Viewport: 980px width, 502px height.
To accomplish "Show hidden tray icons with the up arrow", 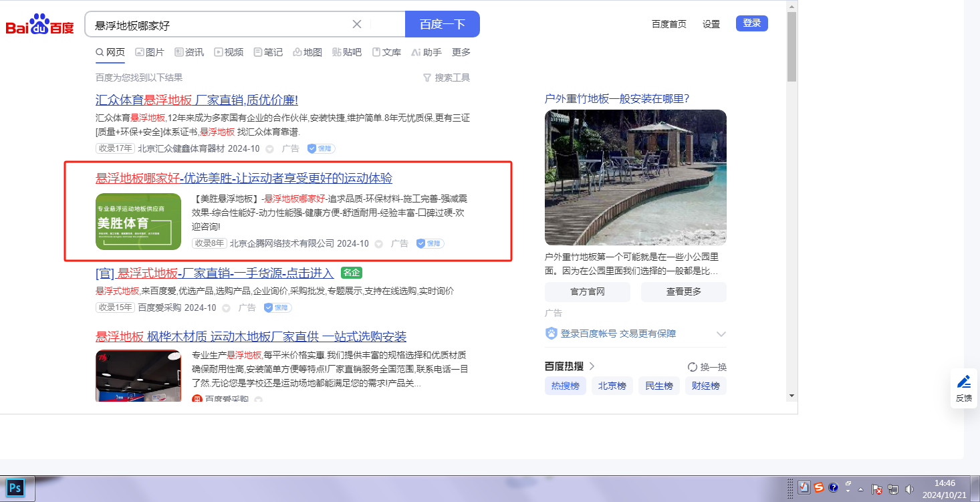I will 861,489.
